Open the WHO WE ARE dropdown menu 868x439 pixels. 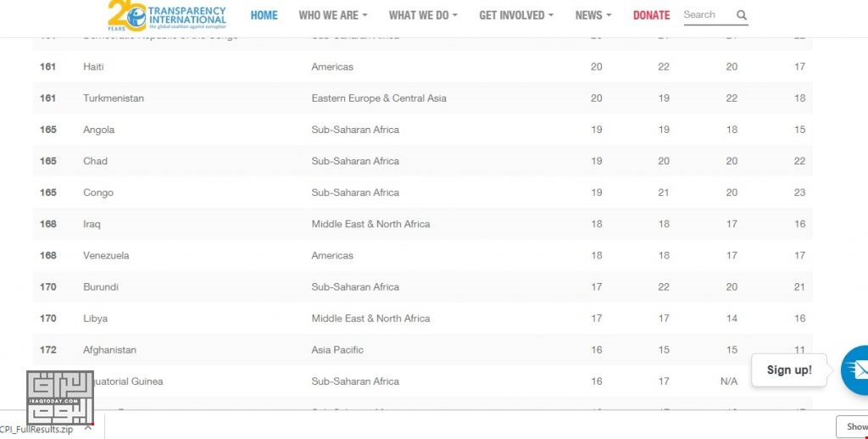(332, 15)
